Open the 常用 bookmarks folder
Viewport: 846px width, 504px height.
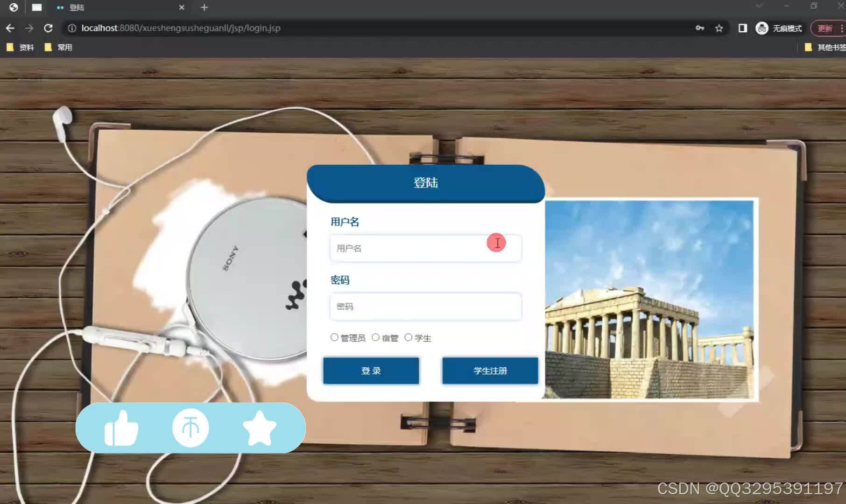click(58, 47)
